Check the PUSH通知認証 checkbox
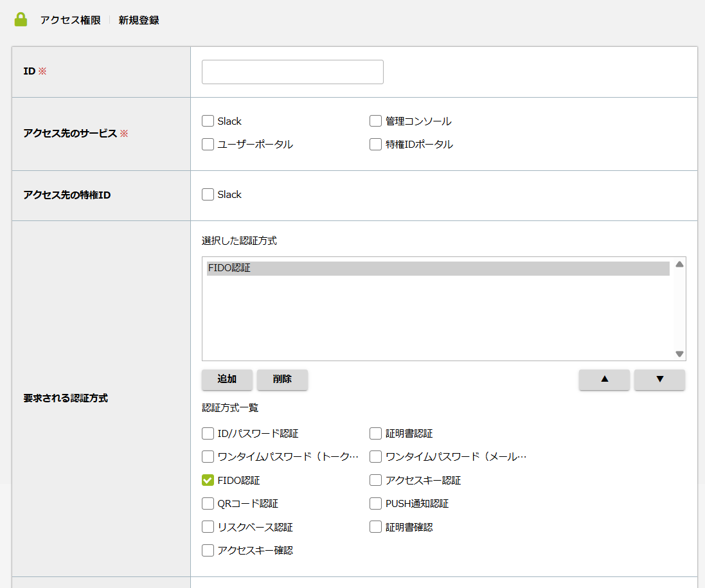Screen dimensions: 705x588 tap(375, 503)
